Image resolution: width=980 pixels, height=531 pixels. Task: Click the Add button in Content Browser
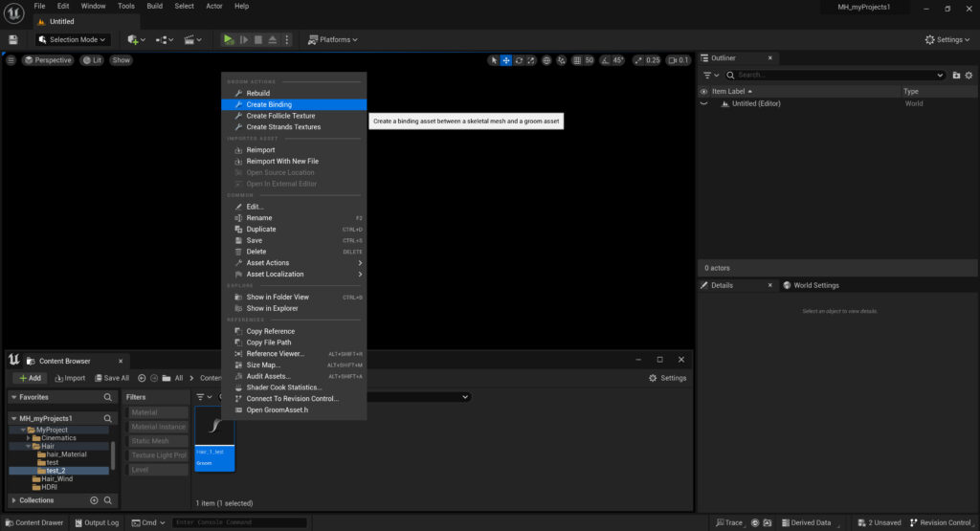point(30,378)
